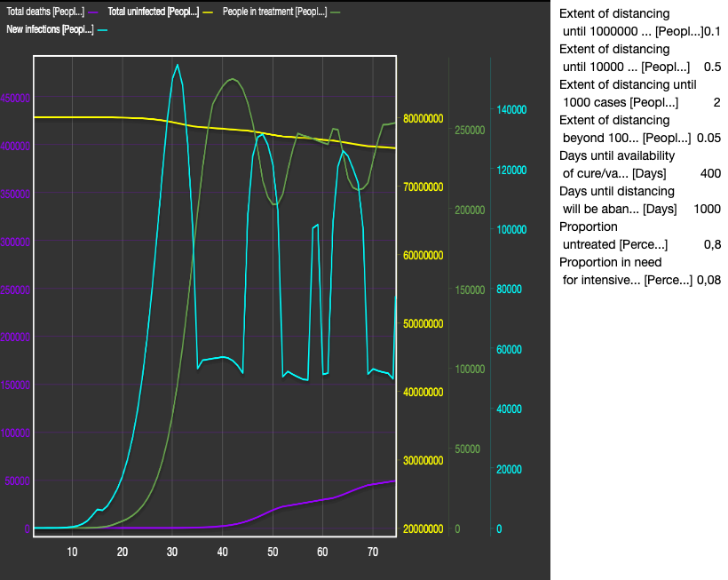Click the 100000 purple axis label
The width and height of the screenshot is (728, 580).
pos(15,433)
